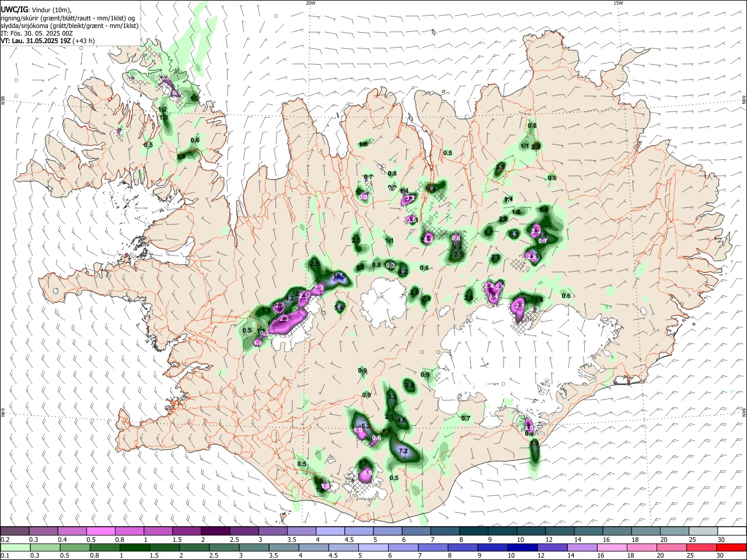This screenshot has width=747, height=560.
Task: Click the 4.2 precipitation value on the map
Action: click(x=289, y=298)
